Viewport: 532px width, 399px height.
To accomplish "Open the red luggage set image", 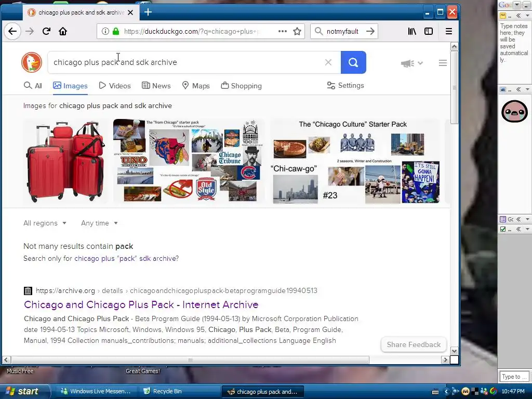I will point(65,162).
